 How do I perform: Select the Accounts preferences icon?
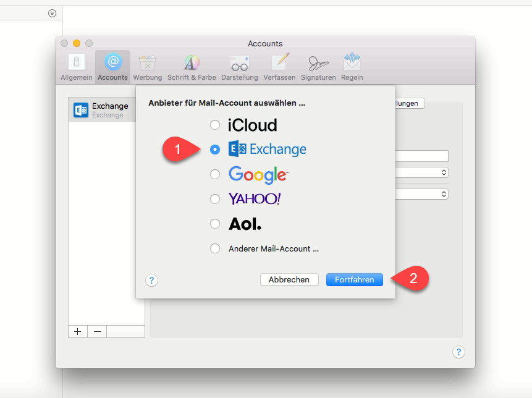[112, 67]
